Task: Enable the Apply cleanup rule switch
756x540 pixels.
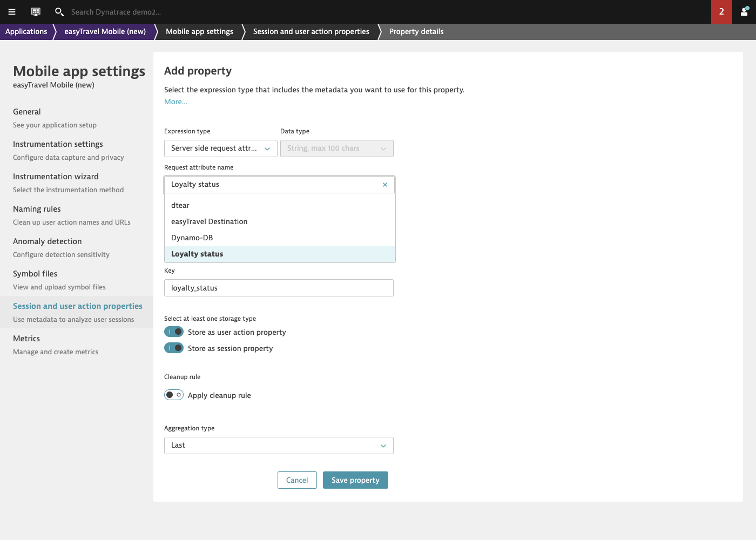Action: pos(174,395)
